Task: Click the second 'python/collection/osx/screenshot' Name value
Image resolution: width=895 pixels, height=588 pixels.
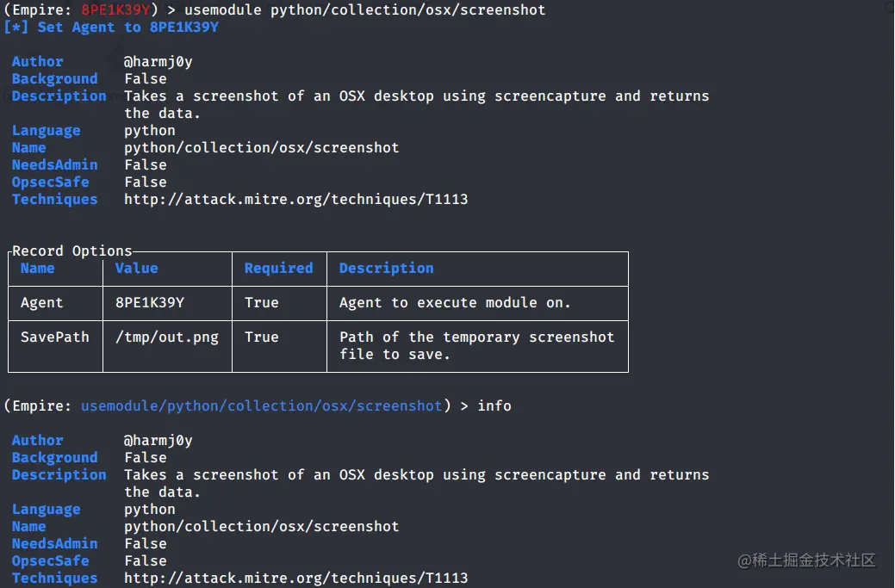Action: (x=261, y=526)
